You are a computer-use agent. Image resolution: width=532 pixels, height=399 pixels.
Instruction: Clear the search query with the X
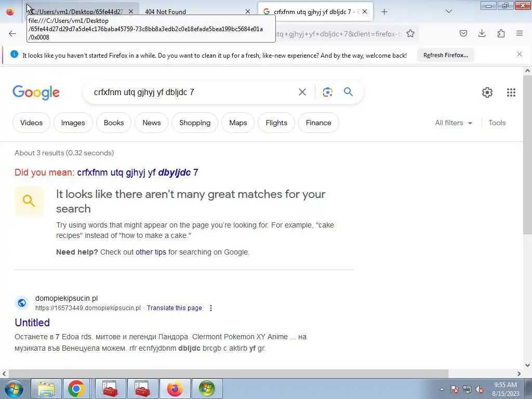302,92
